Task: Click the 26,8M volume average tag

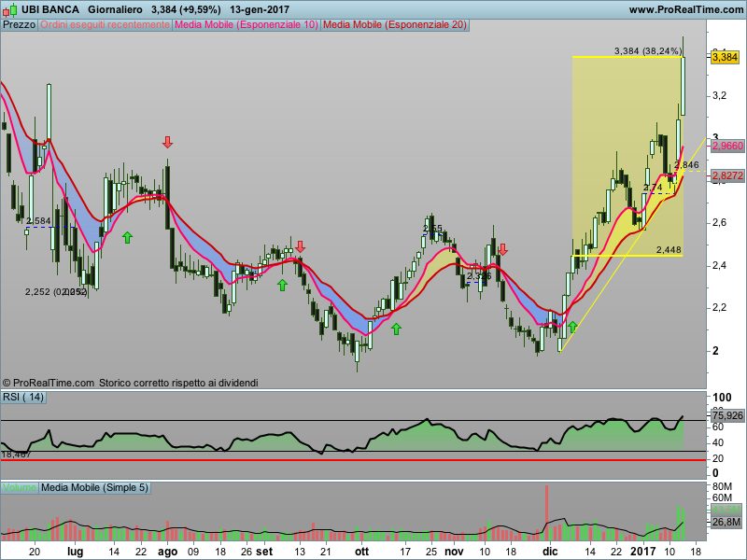Action: 726,523
